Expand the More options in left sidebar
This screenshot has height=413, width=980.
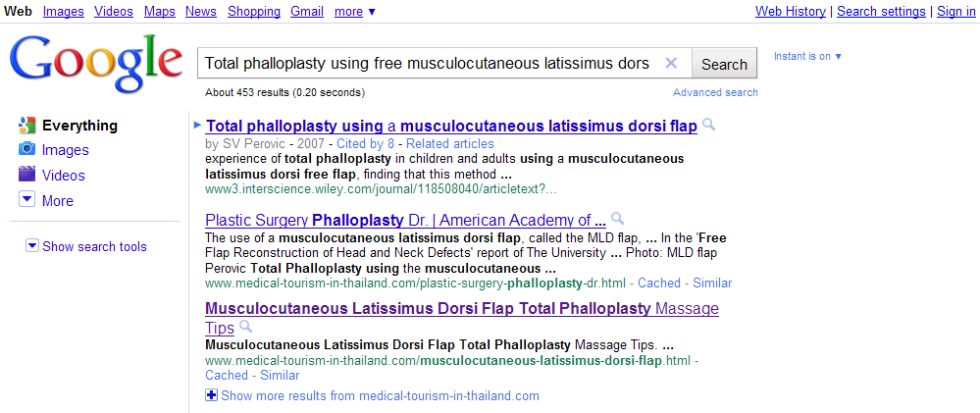click(27, 200)
